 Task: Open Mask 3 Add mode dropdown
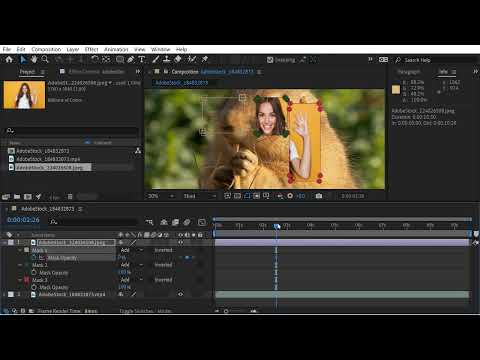[x=131, y=280]
